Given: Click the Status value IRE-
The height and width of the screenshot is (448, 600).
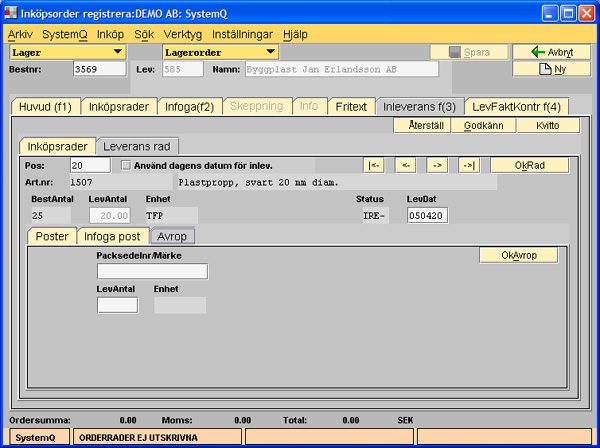Looking at the screenshot, I should (374, 215).
